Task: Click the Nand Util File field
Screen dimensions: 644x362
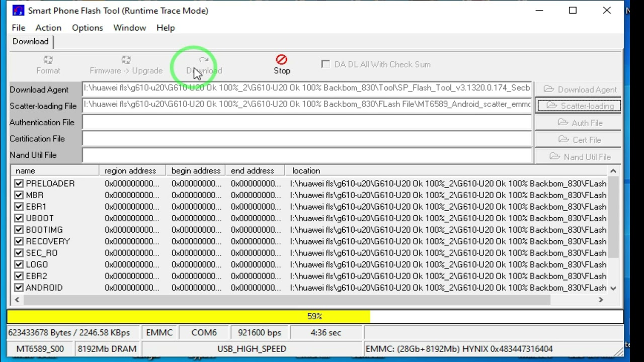Action: [x=307, y=155]
